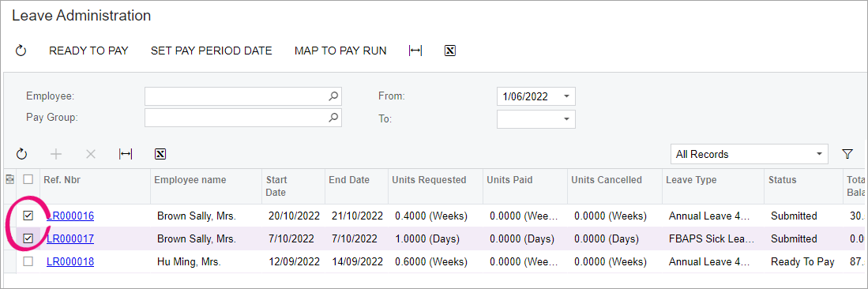Click SET PAY PERIOD DATE
Screen dimensions: 868x289
click(212, 51)
